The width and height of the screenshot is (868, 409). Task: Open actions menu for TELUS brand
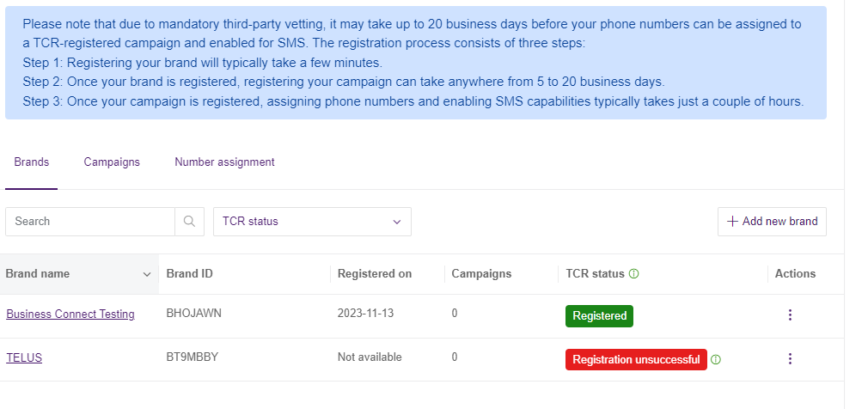click(x=790, y=358)
